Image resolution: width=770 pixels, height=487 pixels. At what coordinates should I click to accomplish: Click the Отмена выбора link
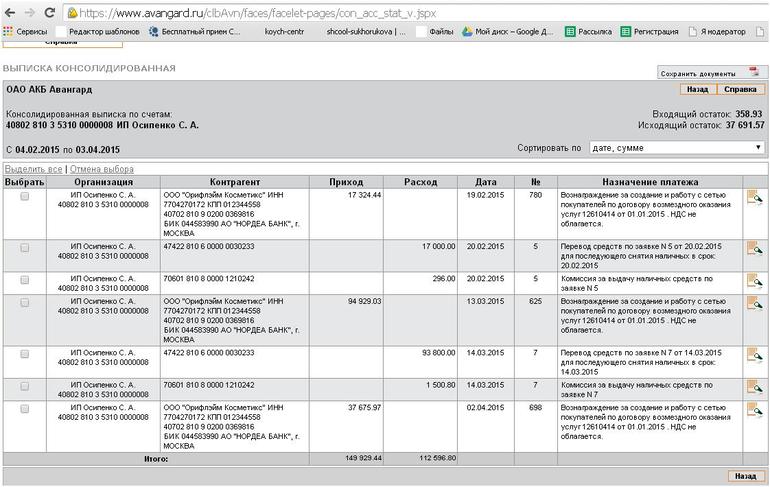pos(102,169)
